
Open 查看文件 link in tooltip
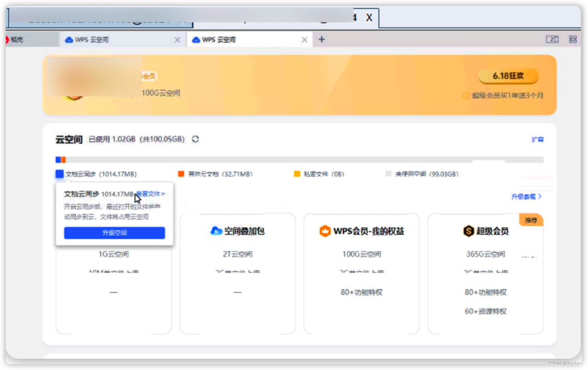pyautogui.click(x=151, y=194)
